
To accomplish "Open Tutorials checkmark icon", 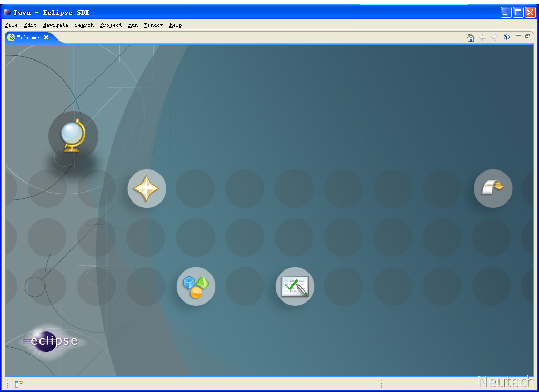I will [x=295, y=287].
